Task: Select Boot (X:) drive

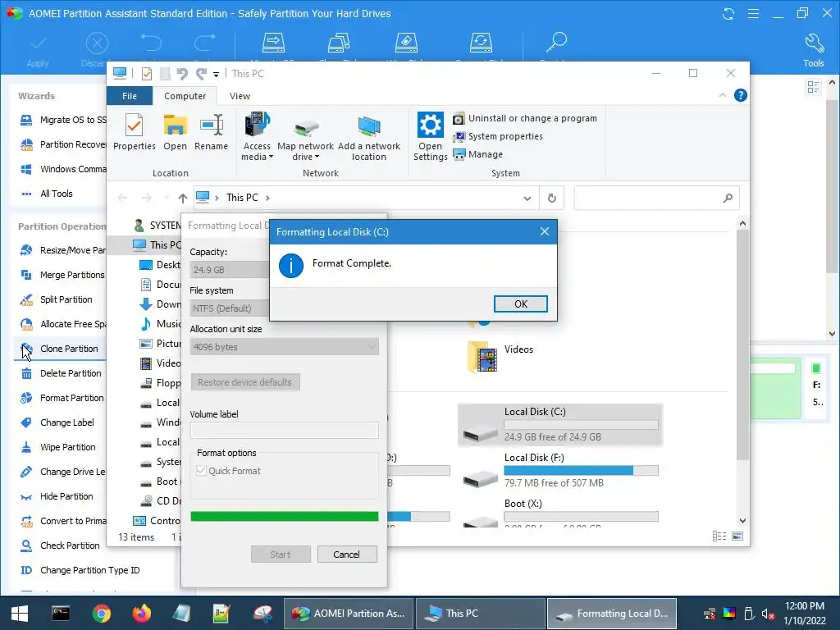Action: point(559,514)
